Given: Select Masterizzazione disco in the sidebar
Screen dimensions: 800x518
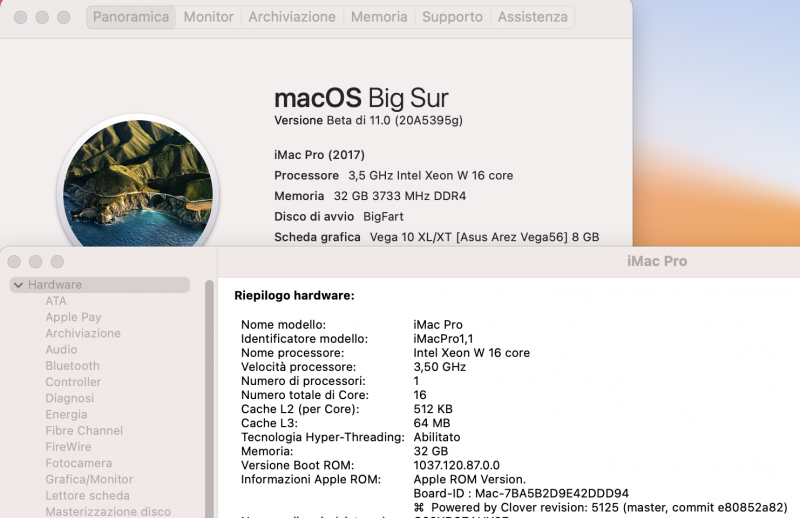Looking at the screenshot, I should [108, 511].
